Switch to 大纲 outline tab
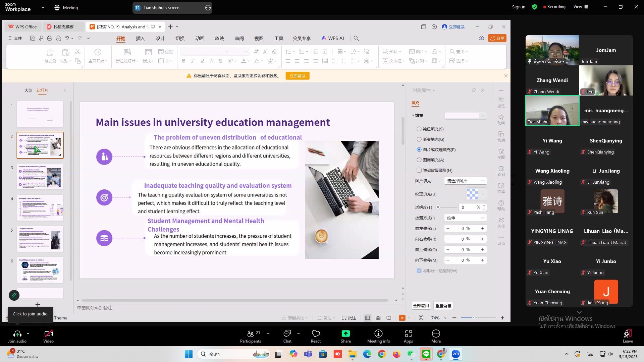The image size is (644, 362). pyautogui.click(x=29, y=90)
